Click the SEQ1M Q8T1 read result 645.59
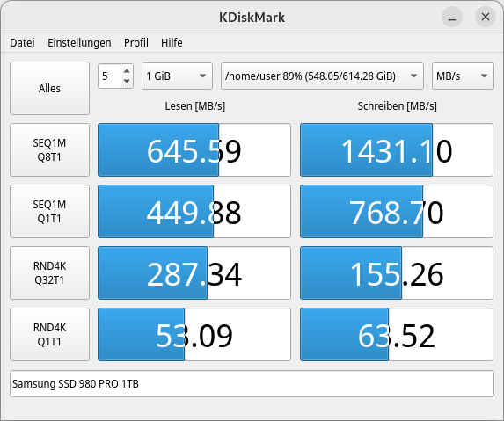Image resolution: width=504 pixels, height=421 pixels. tap(194, 150)
